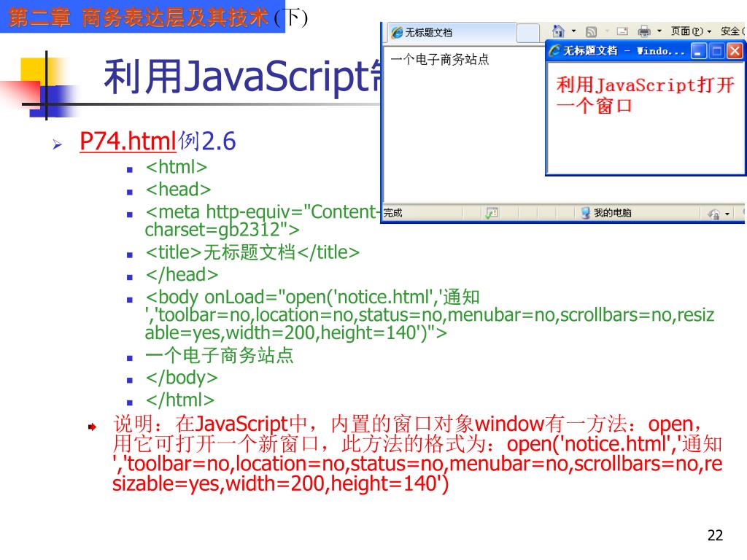Expand the Print dropdown arrow
The height and width of the screenshot is (560, 747).
coord(659,31)
